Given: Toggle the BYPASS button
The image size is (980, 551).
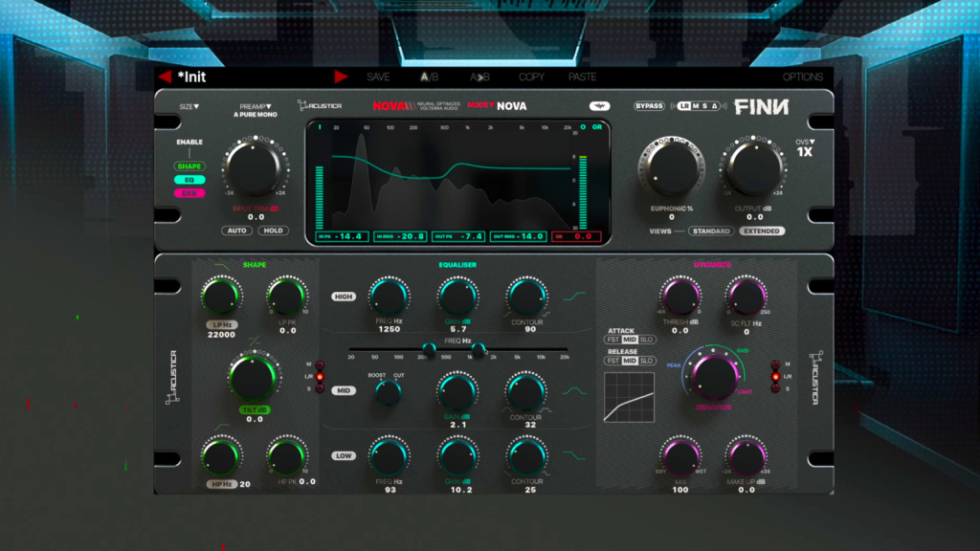Looking at the screenshot, I should [649, 106].
